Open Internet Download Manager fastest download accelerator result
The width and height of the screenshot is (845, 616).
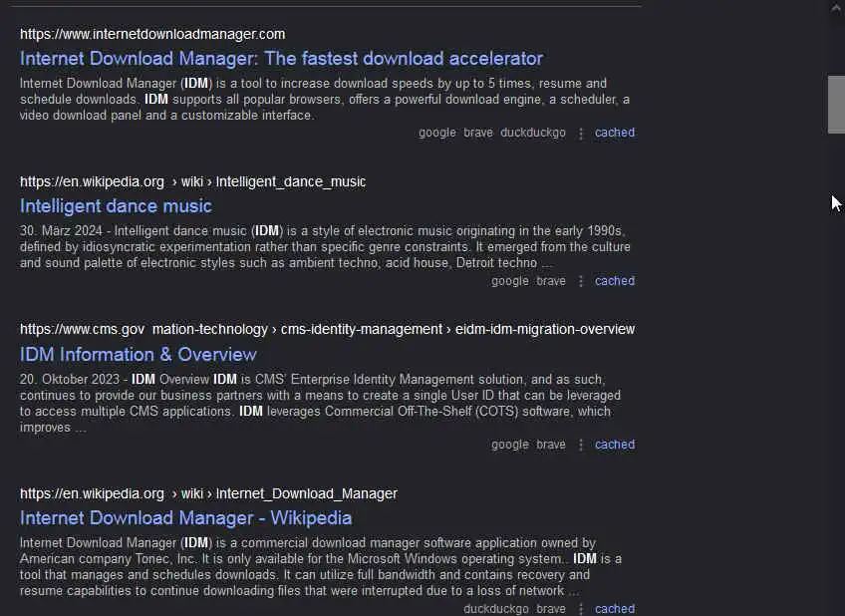tap(281, 58)
